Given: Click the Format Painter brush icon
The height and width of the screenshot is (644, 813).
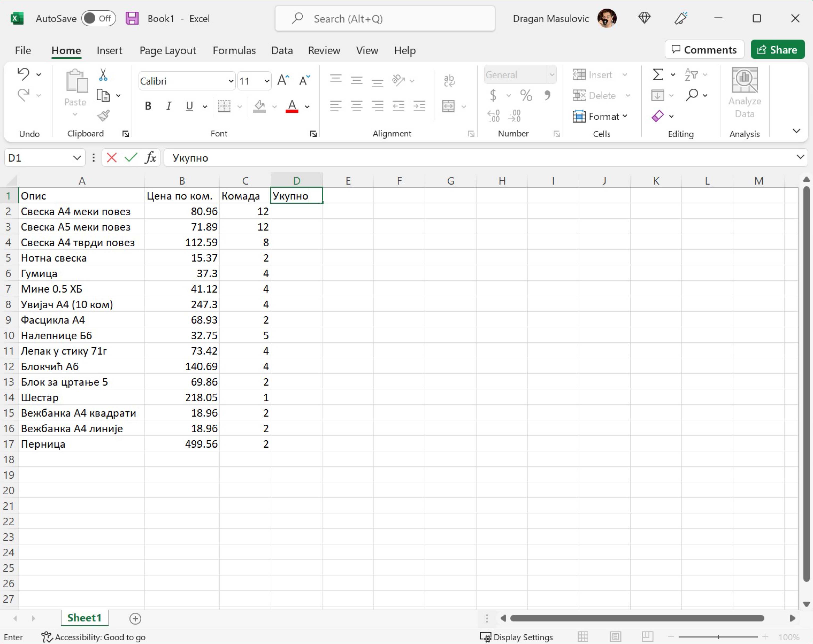Looking at the screenshot, I should click(103, 116).
